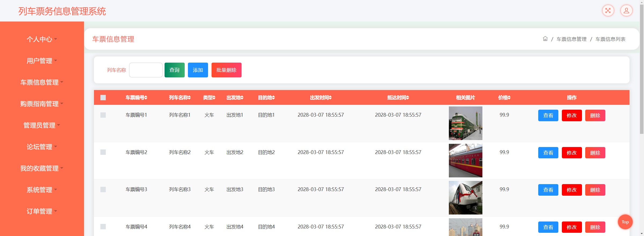The height and width of the screenshot is (236, 644).
Task: Edit 车票编号4 with 修改 button
Action: (x=572, y=227)
